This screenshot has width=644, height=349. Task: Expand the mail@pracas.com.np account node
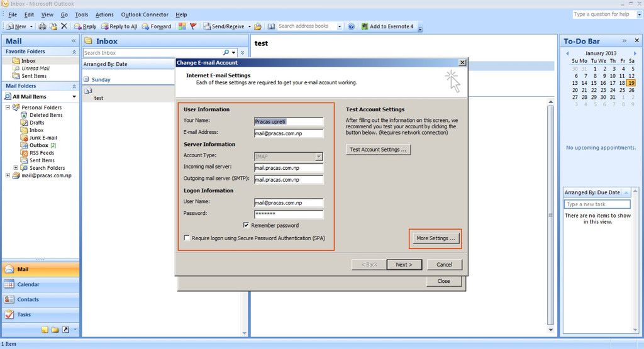tap(8, 175)
